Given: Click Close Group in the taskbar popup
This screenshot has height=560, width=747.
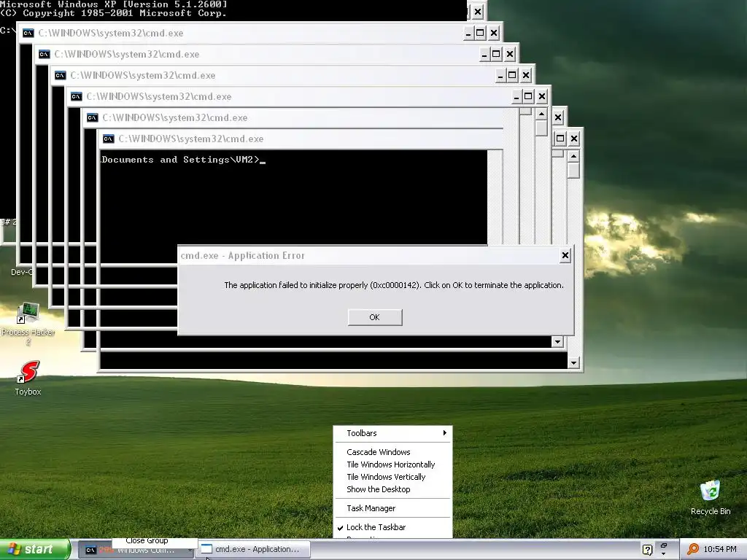Looking at the screenshot, I should [147, 540].
